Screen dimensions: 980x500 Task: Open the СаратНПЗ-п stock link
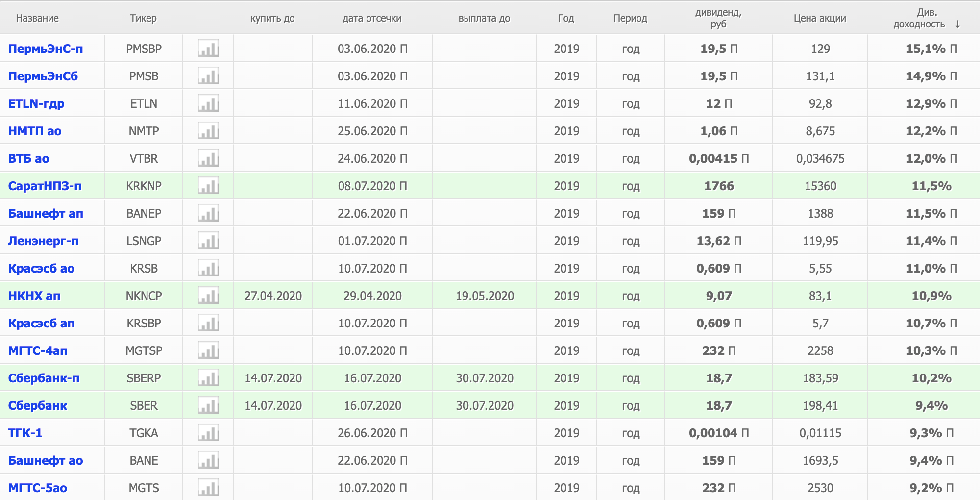(x=45, y=186)
